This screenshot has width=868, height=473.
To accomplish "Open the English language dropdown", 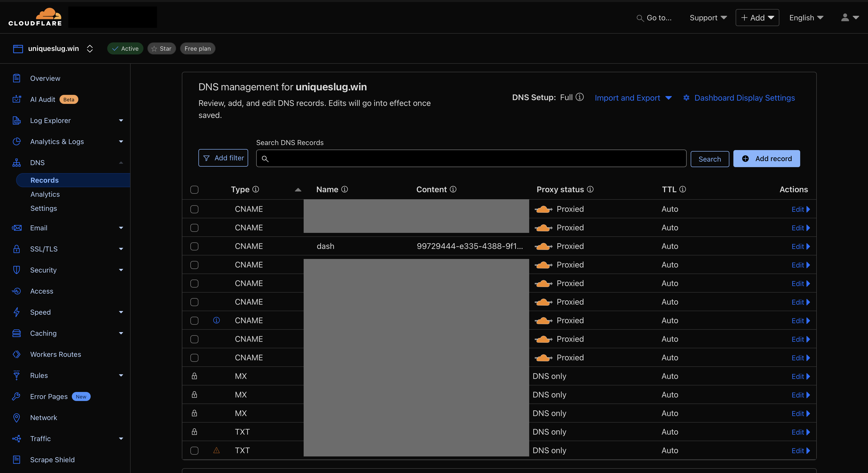I will [806, 18].
